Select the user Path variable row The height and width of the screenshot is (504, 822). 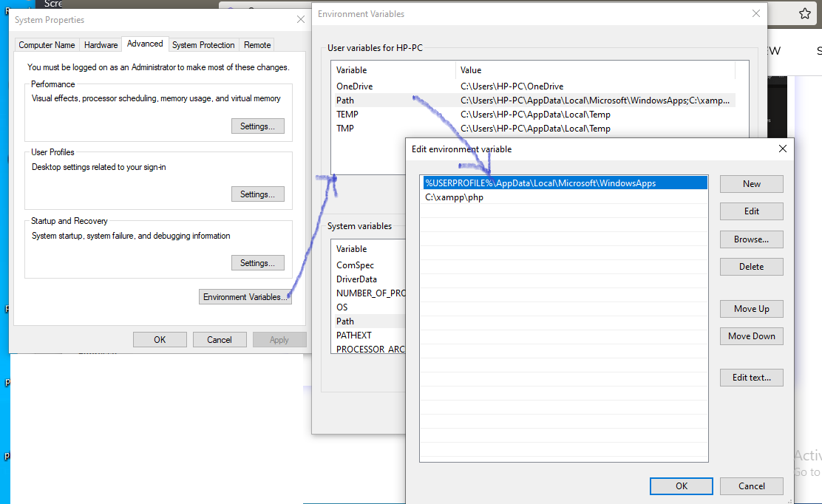533,101
